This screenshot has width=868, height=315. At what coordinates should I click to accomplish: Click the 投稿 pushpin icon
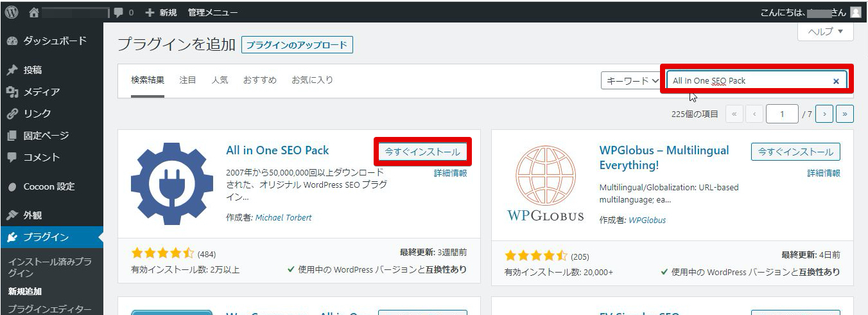12,70
